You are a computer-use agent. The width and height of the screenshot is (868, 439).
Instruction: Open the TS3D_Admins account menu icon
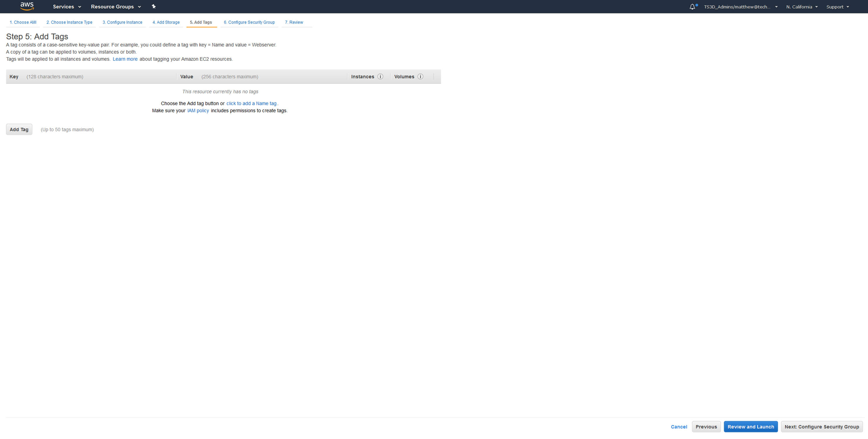[777, 7]
